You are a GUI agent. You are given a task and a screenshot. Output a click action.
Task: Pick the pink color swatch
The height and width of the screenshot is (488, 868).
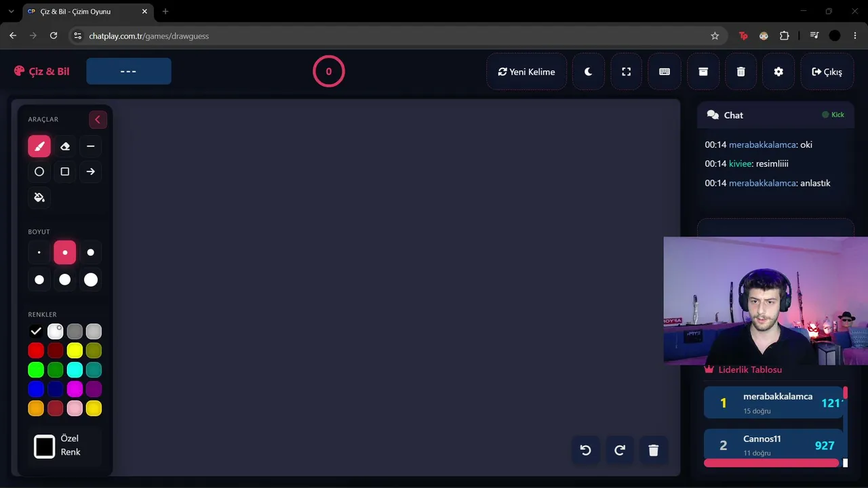(75, 409)
